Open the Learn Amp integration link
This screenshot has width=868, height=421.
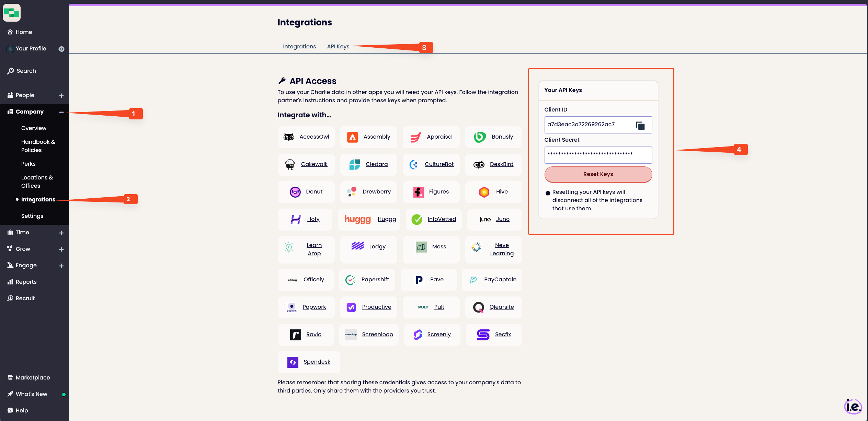[314, 249]
